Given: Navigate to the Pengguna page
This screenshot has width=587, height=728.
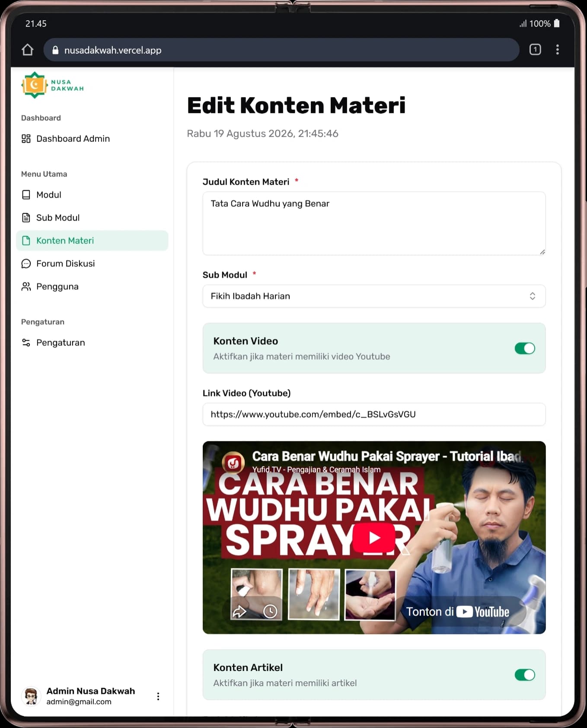Looking at the screenshot, I should tap(92, 287).
